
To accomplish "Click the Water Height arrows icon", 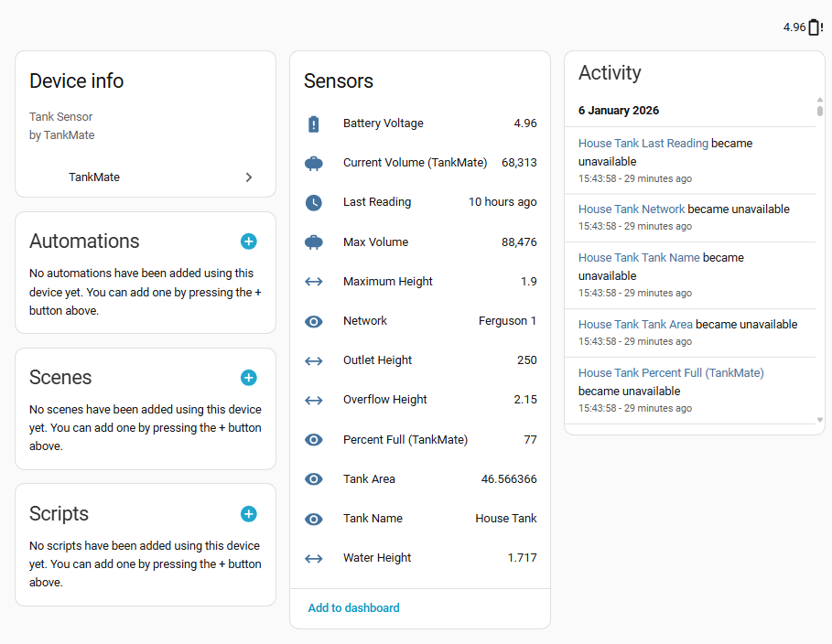I will coord(314,558).
